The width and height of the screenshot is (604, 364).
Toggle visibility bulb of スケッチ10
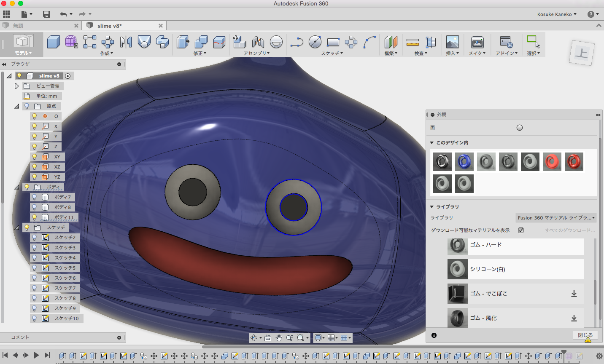pos(35,318)
